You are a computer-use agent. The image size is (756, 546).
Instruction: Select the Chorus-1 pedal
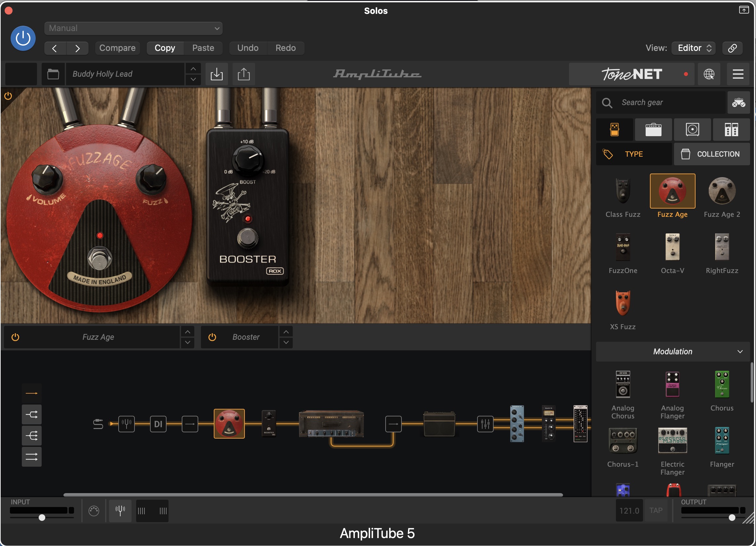[623, 447]
